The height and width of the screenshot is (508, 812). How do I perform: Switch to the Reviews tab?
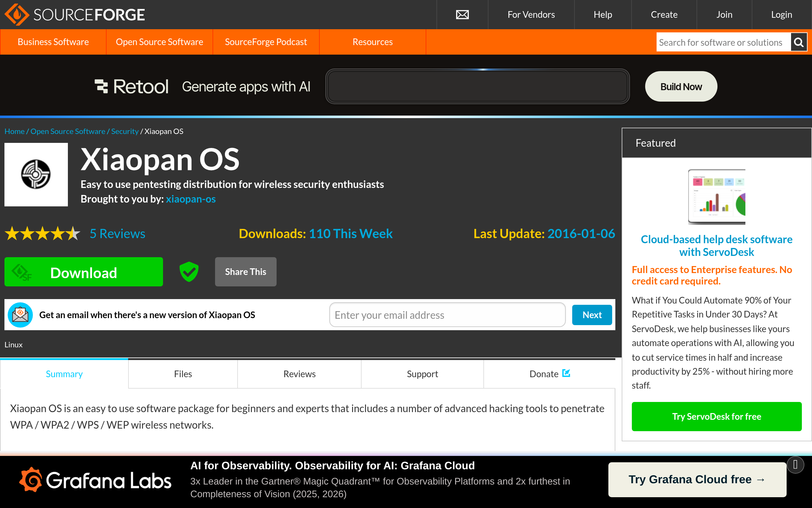point(299,374)
